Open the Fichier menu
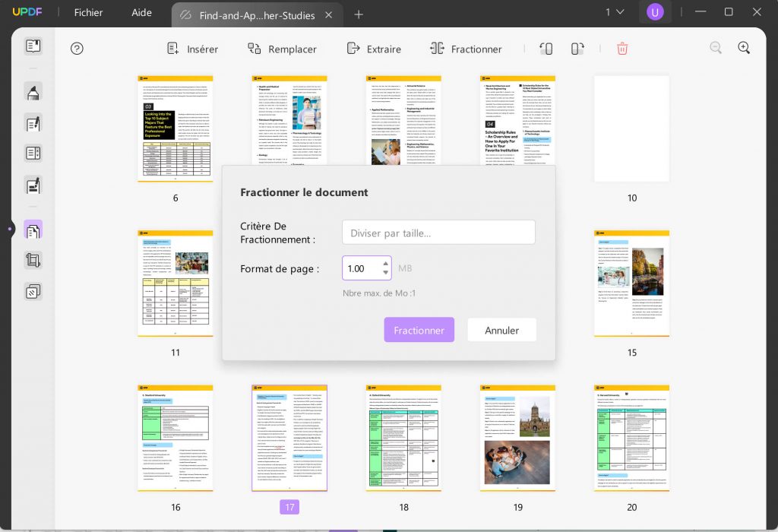This screenshot has width=778, height=532. tap(88, 12)
